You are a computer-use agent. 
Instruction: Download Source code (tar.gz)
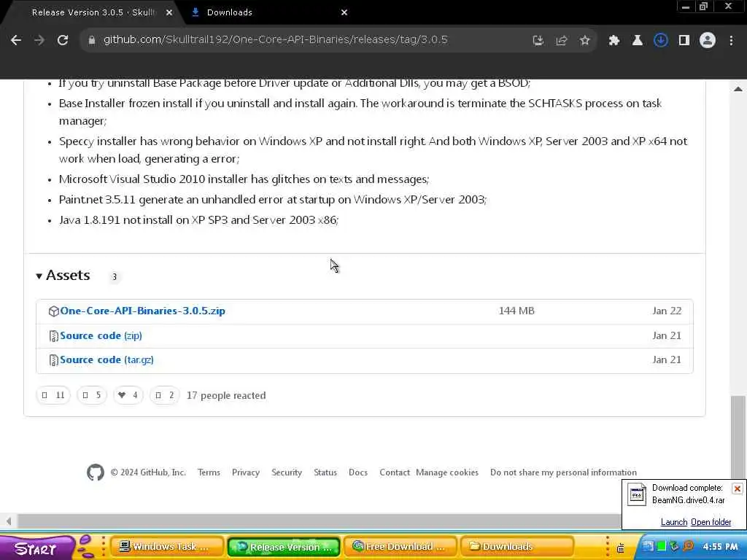[107, 360]
